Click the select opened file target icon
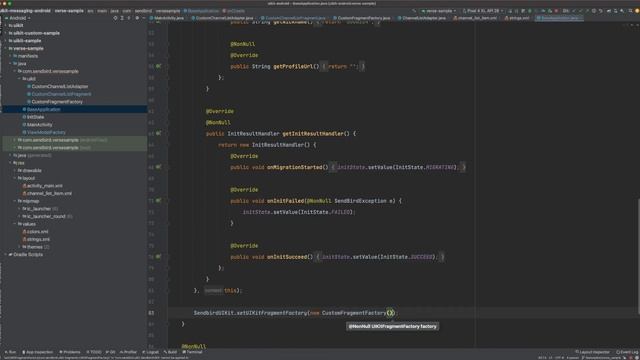 pos(115,18)
